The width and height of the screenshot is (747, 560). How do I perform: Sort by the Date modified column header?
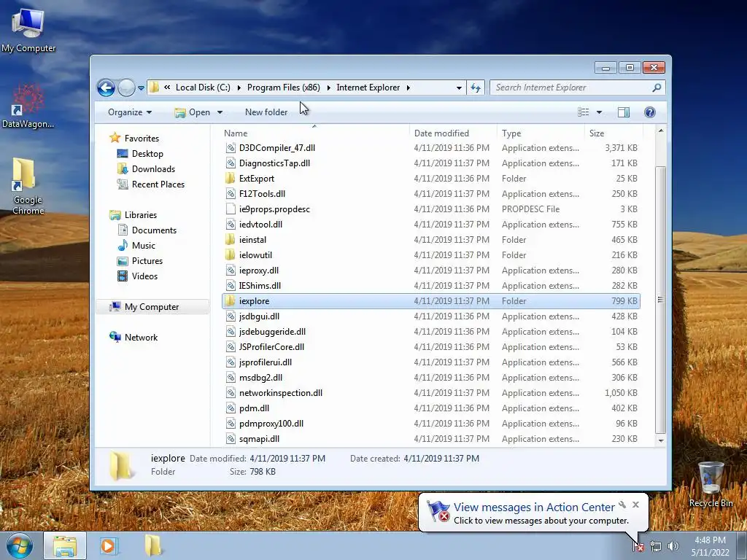point(452,133)
